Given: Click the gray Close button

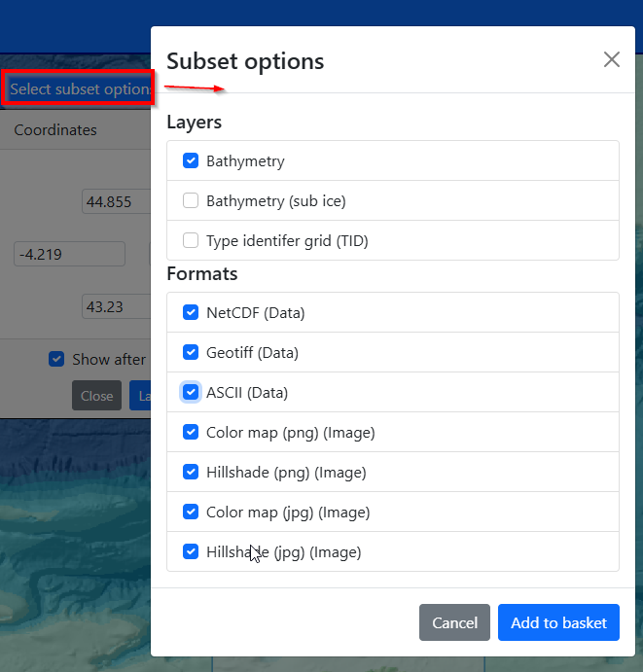Looking at the screenshot, I should (96, 396).
